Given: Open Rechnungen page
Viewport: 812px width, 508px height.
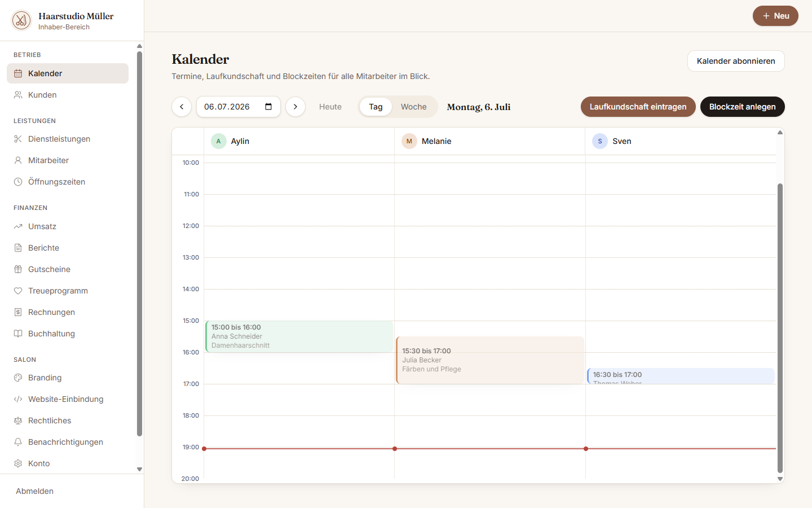Looking at the screenshot, I should (68, 312).
